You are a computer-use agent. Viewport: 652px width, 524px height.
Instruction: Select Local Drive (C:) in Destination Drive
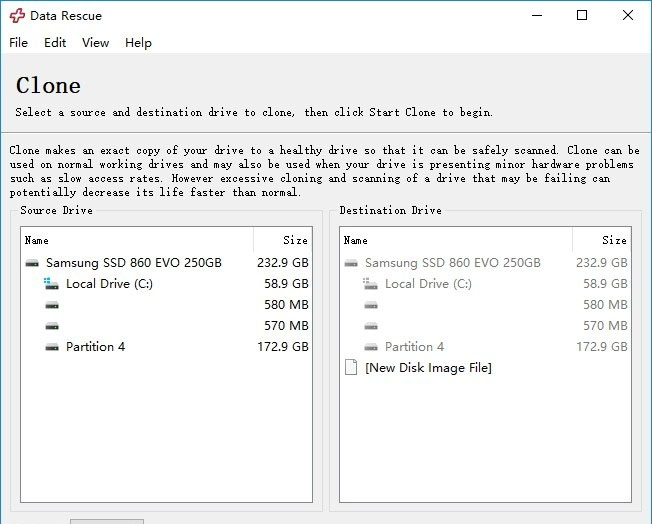click(x=428, y=284)
